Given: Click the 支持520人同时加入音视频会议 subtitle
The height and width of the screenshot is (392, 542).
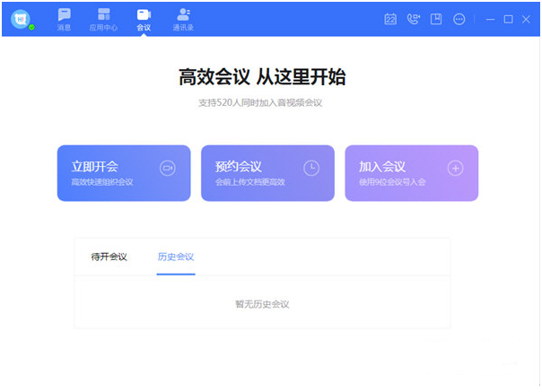Looking at the screenshot, I should coord(260,102).
